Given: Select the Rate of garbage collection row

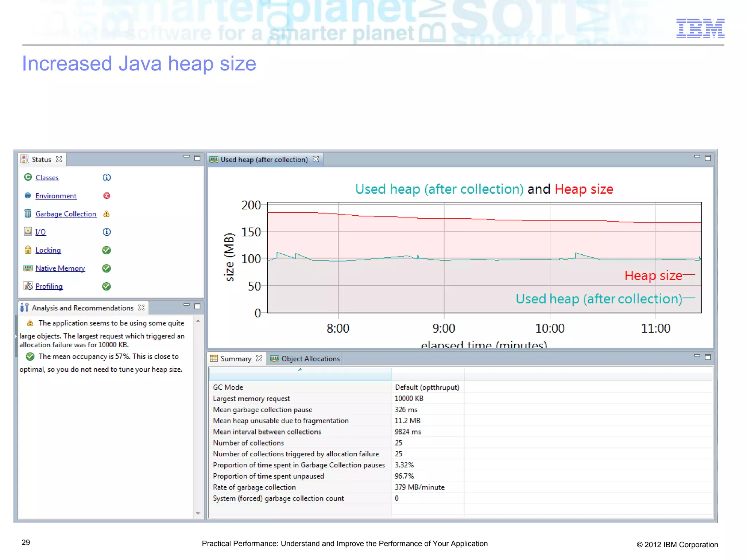Looking at the screenshot, I should pos(460,487).
